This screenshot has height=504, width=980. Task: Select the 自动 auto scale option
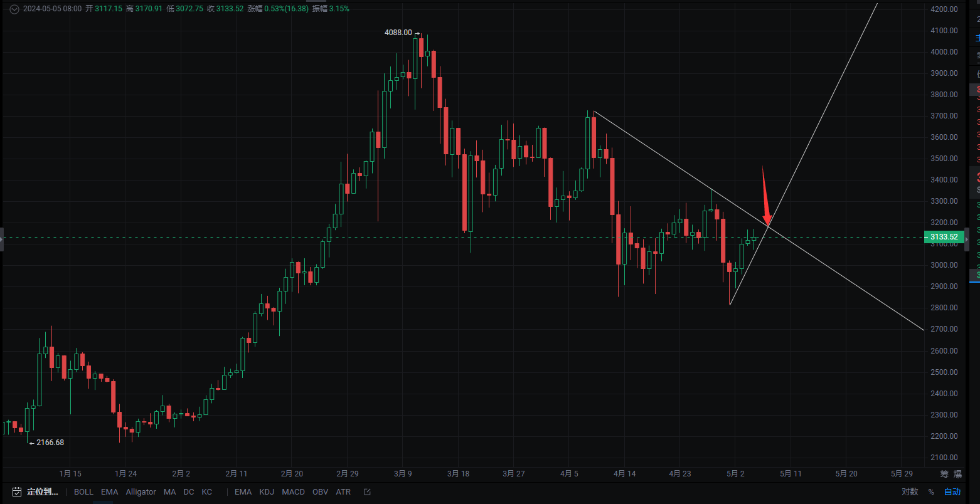tap(952, 492)
